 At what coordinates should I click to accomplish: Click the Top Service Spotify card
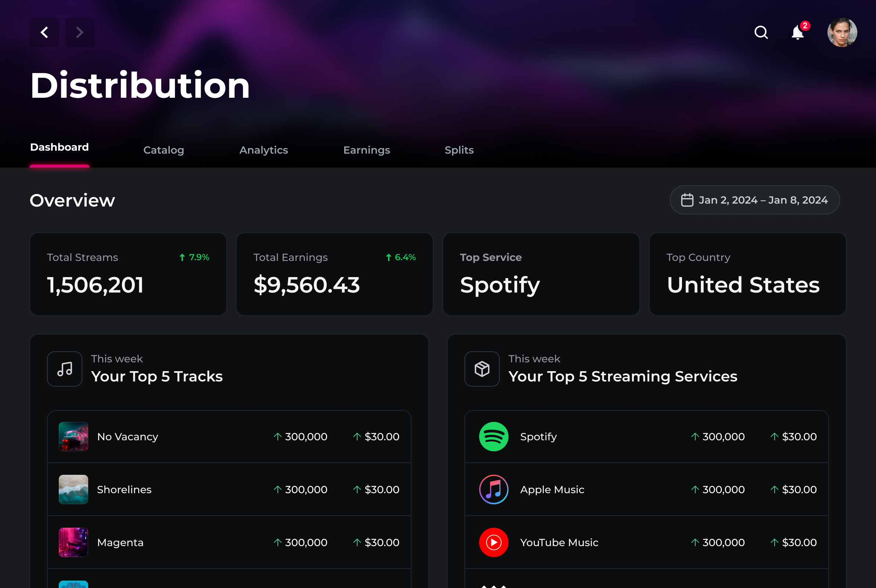[x=541, y=274]
